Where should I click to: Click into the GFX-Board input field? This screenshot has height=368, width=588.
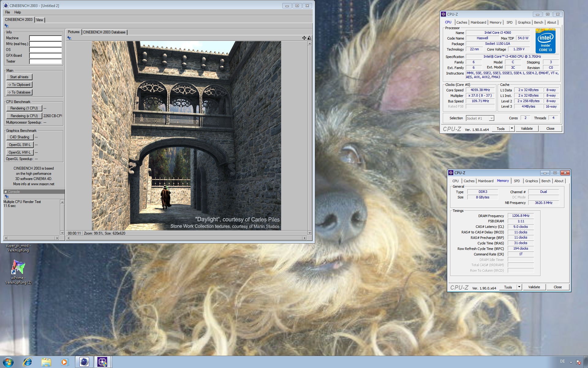pyautogui.click(x=45, y=56)
